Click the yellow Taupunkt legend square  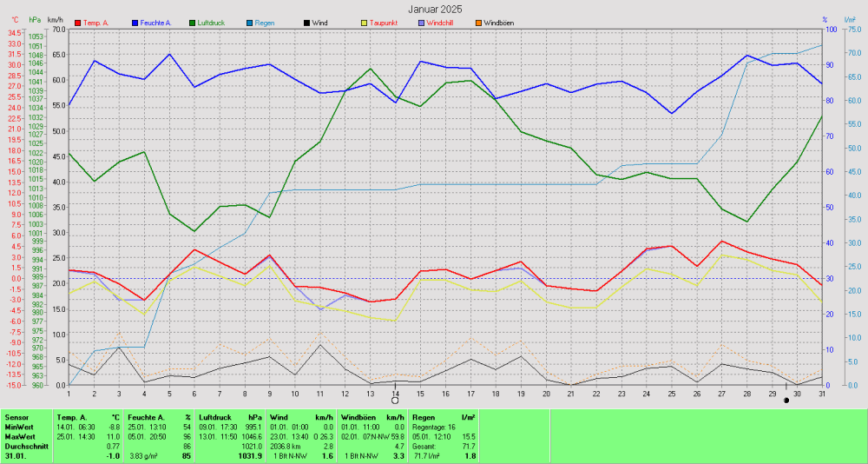(x=365, y=22)
